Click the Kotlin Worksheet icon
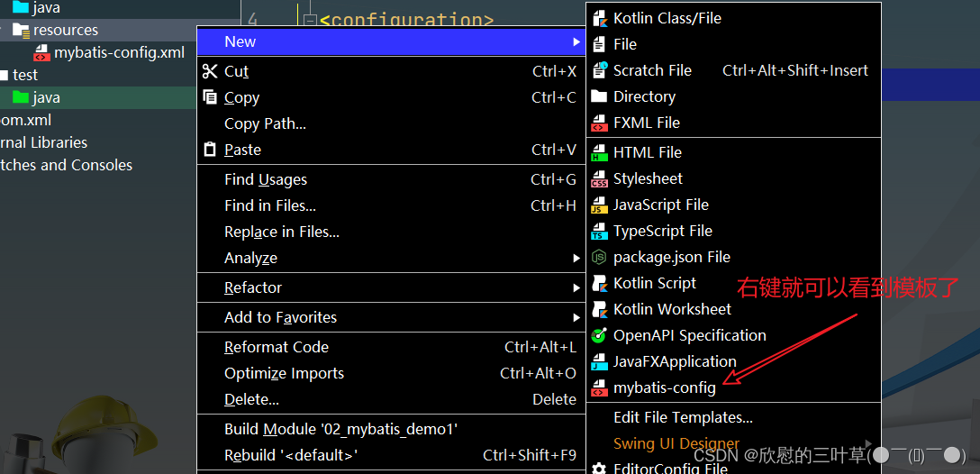Screen dimensions: 980x474 point(599,309)
